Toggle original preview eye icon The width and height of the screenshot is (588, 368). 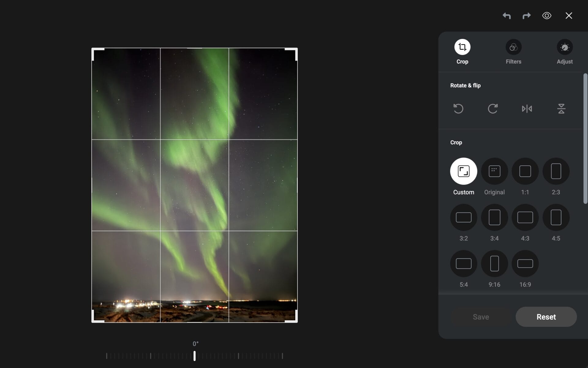point(547,16)
